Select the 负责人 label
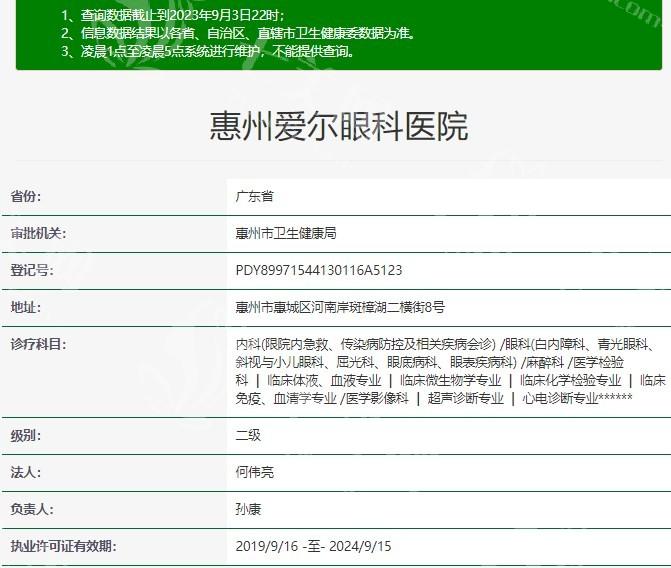The width and height of the screenshot is (671, 568). tap(32, 509)
